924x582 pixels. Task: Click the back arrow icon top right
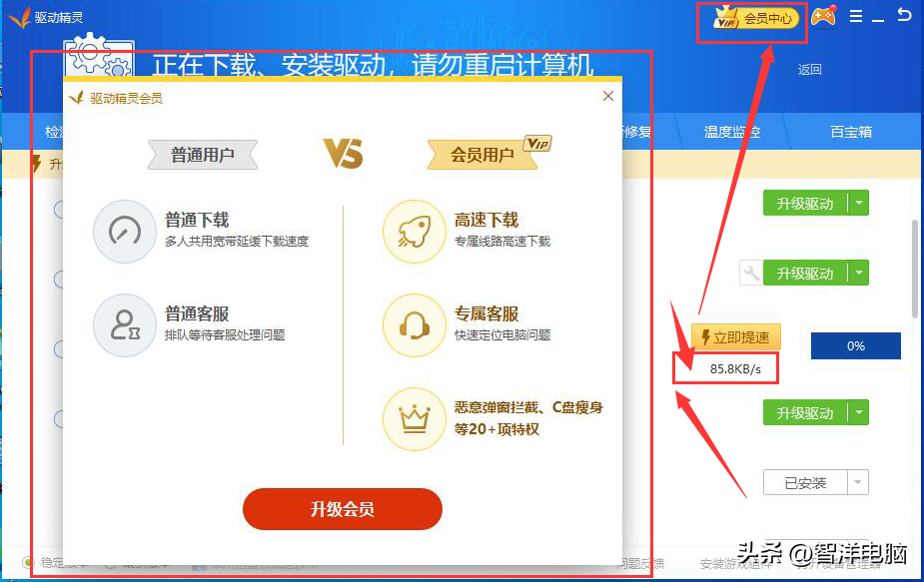[904, 15]
